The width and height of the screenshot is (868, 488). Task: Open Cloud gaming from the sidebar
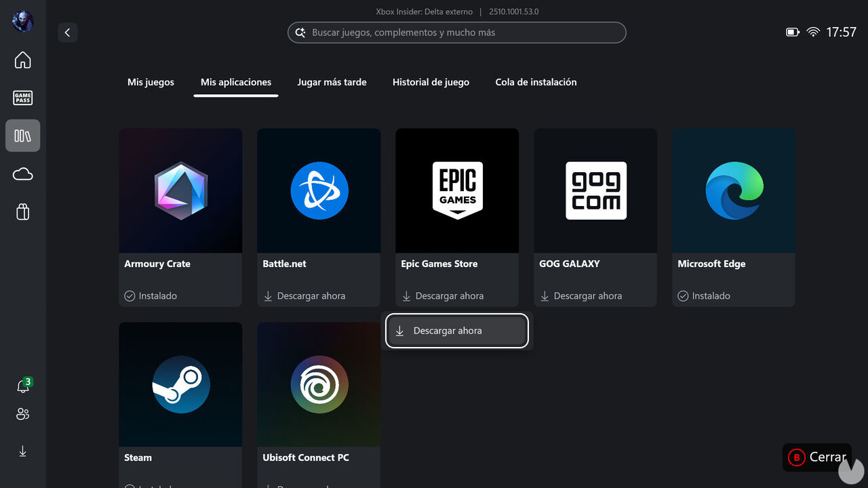(22, 174)
